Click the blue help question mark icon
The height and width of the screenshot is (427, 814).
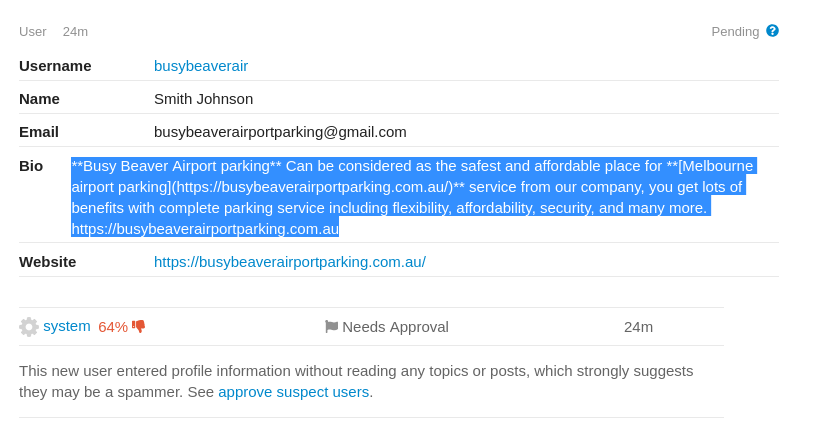[772, 31]
